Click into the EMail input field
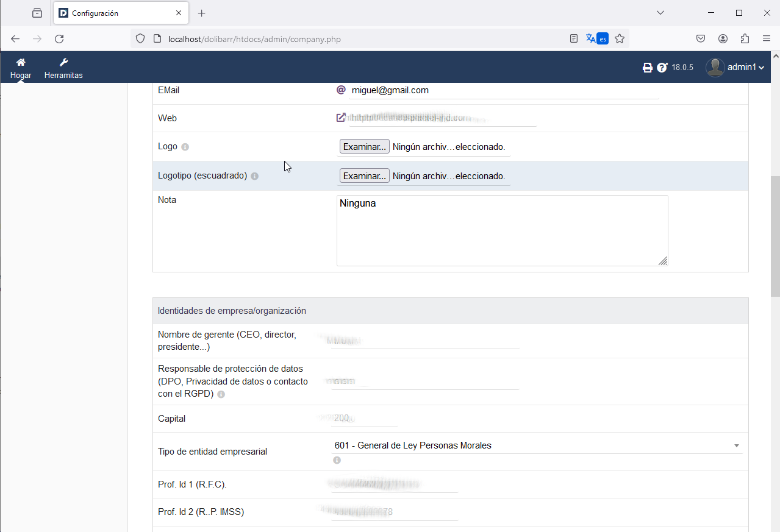780x532 pixels. tap(504, 90)
